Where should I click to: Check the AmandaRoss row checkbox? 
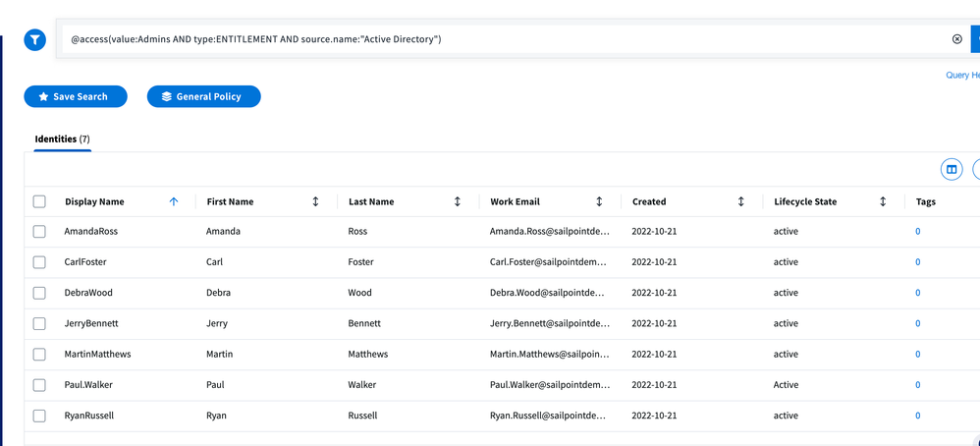pyautogui.click(x=39, y=232)
